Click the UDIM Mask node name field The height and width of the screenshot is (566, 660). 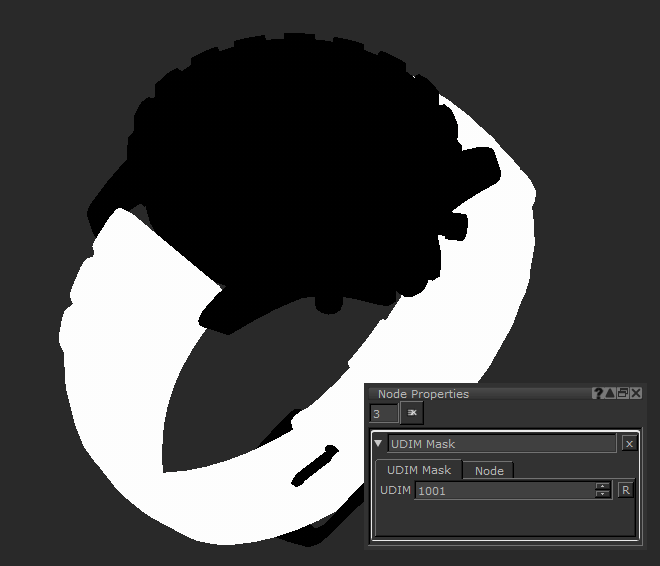(502, 444)
